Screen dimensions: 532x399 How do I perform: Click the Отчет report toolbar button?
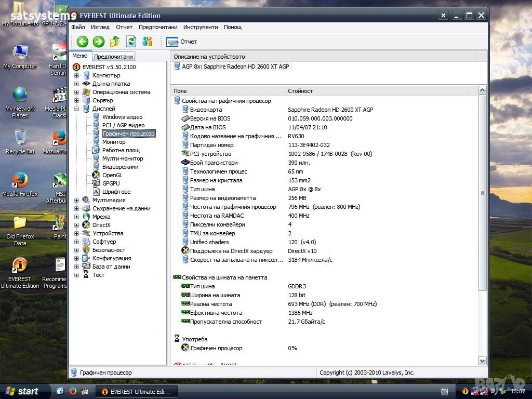point(182,42)
